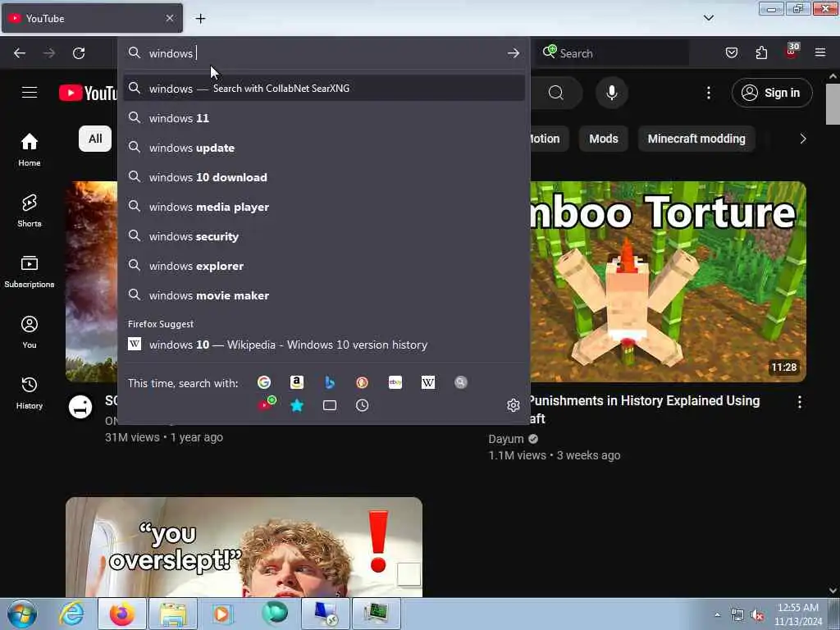Click the page vertical scrollbar thumb
840x630 pixels.
pyautogui.click(x=833, y=104)
